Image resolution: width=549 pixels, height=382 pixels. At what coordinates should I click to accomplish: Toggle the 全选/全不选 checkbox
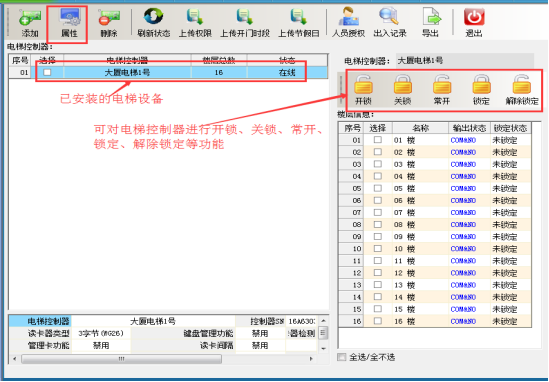click(x=341, y=357)
